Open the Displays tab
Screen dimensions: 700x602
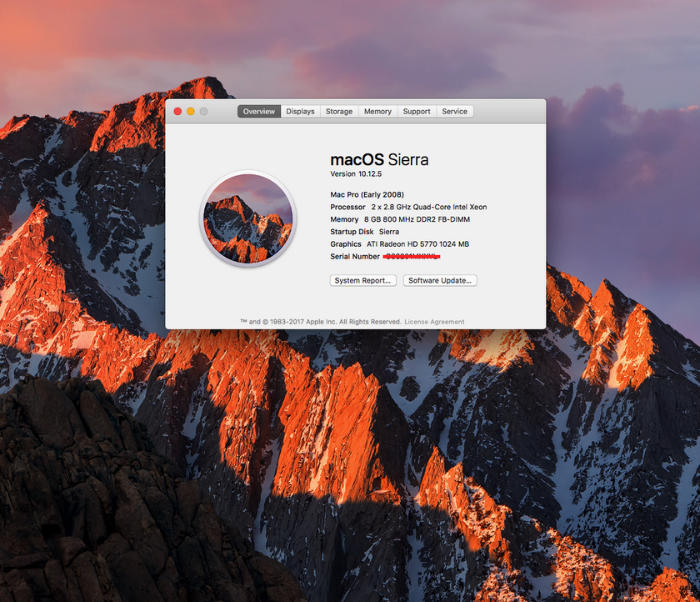pyautogui.click(x=301, y=111)
